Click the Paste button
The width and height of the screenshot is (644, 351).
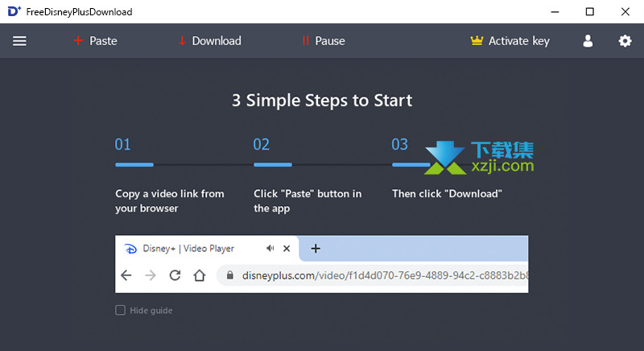click(x=95, y=41)
